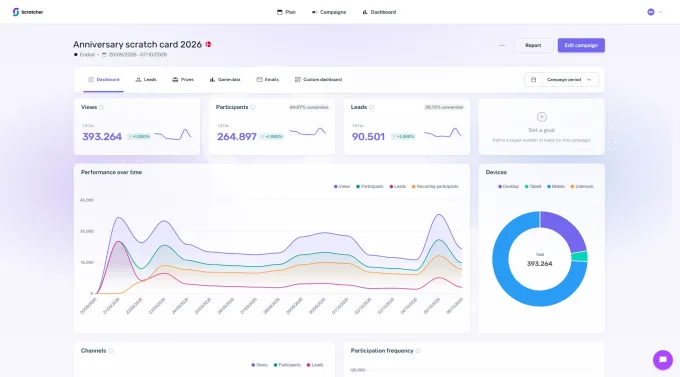
Task: Click the Leads sparkline chart
Action: (443, 133)
